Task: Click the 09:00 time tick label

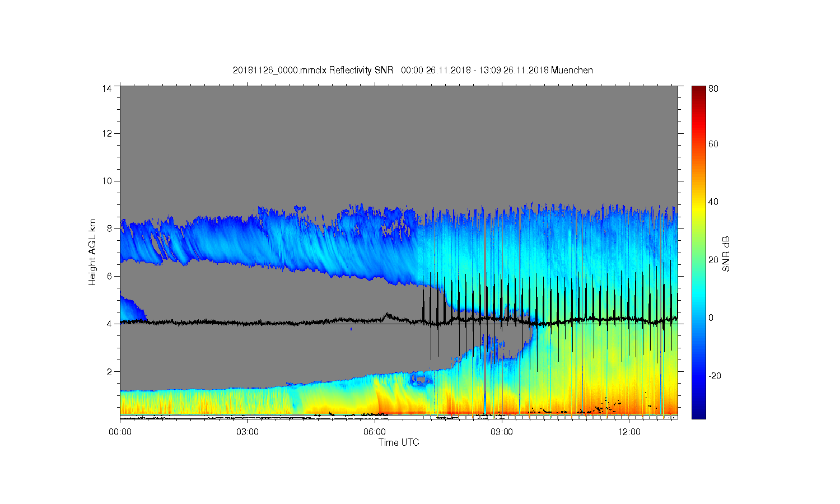Action: click(x=502, y=432)
